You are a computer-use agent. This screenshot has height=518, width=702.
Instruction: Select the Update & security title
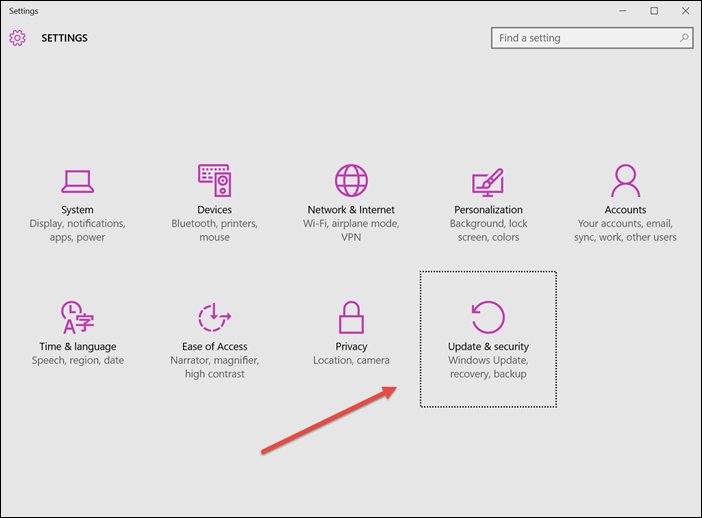pos(488,347)
